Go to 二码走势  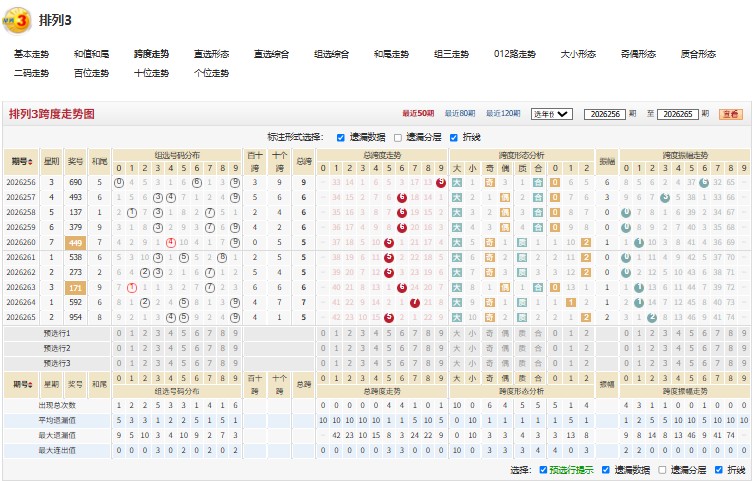tap(31, 73)
